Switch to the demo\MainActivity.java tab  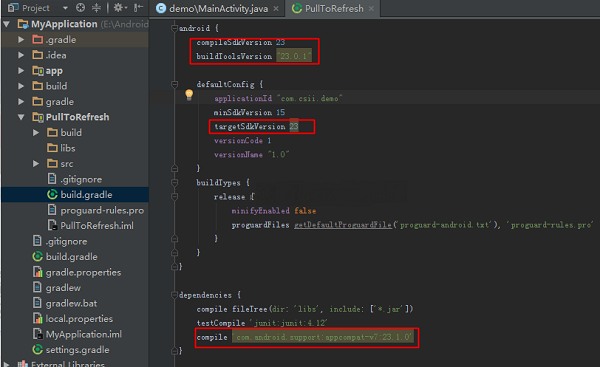click(x=218, y=8)
